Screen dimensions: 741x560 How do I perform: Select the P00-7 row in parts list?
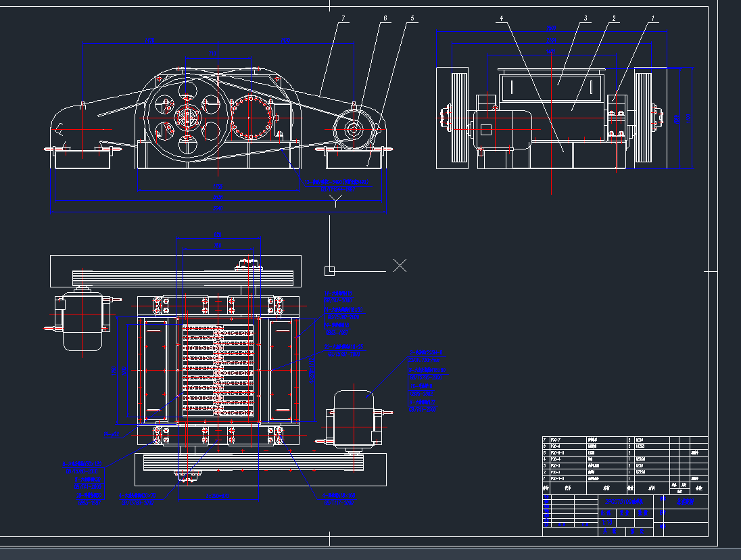(x=556, y=440)
